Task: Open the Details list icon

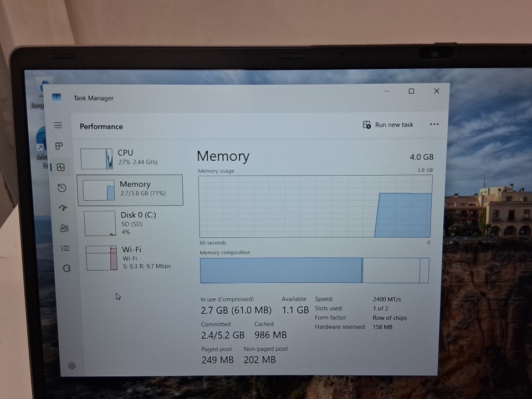Action: 65,248
